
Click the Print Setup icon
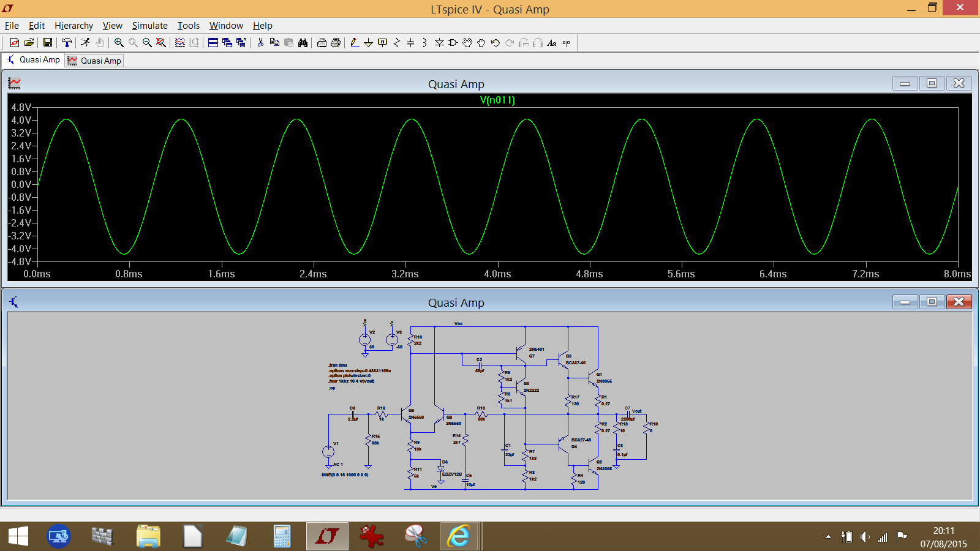(322, 42)
